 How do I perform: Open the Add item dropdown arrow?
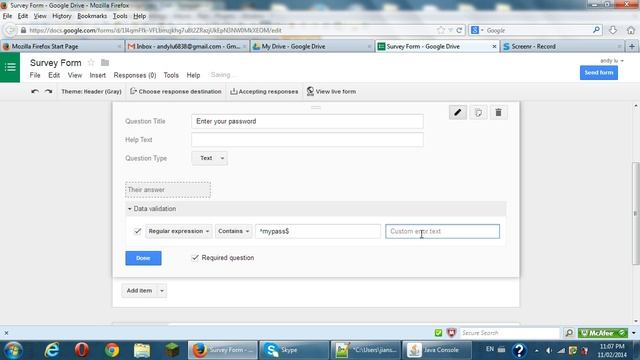point(162,291)
